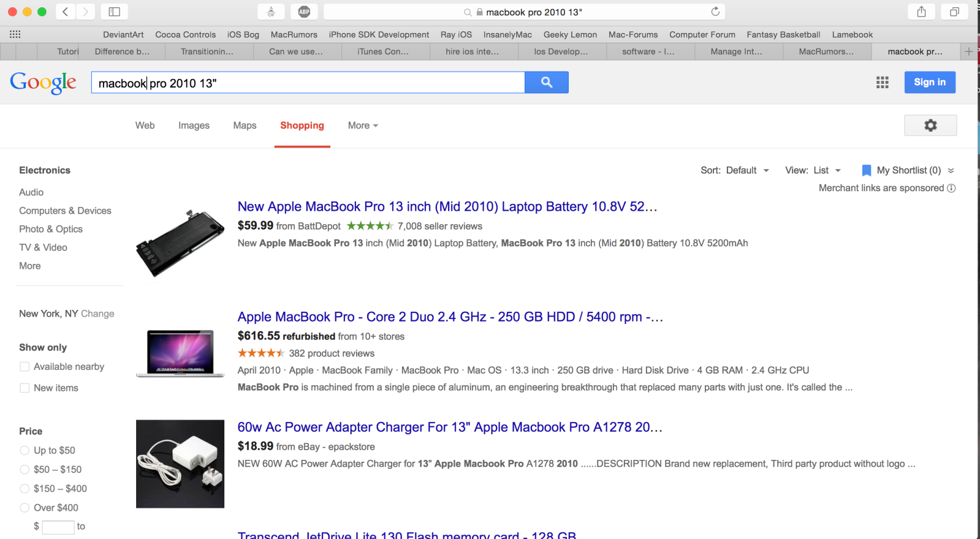The width and height of the screenshot is (980, 539).
Task: Reload the page with the refresh icon
Action: tap(715, 12)
